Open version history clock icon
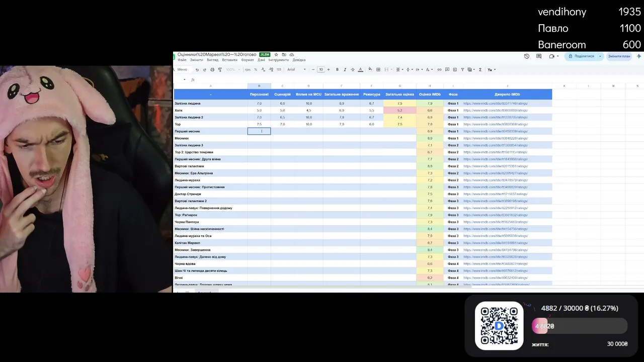The width and height of the screenshot is (644, 362). tap(527, 56)
